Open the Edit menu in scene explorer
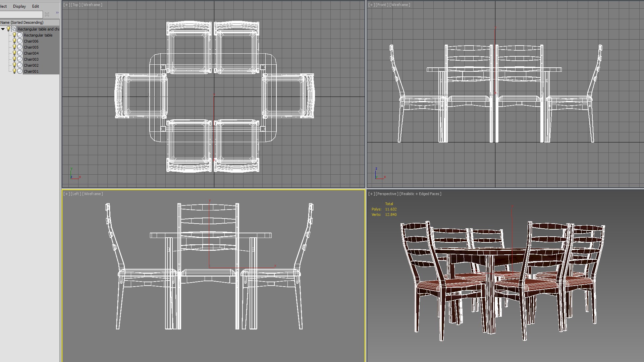 tap(35, 6)
